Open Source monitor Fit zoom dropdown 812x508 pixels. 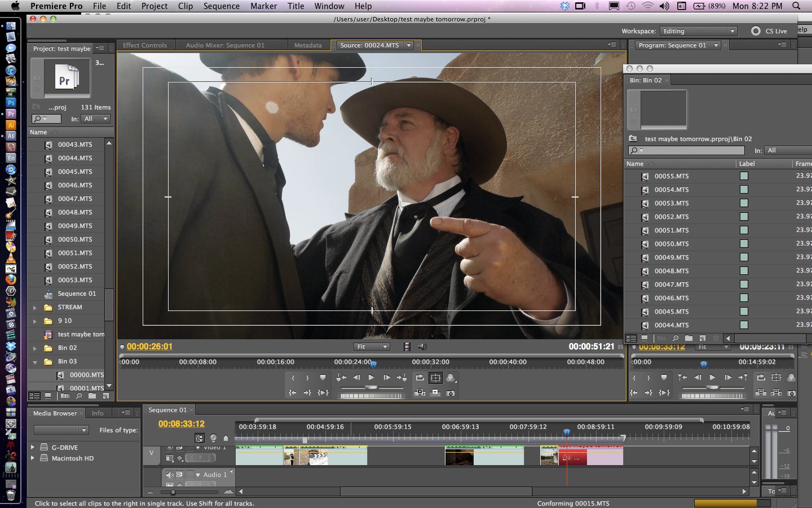click(372, 347)
